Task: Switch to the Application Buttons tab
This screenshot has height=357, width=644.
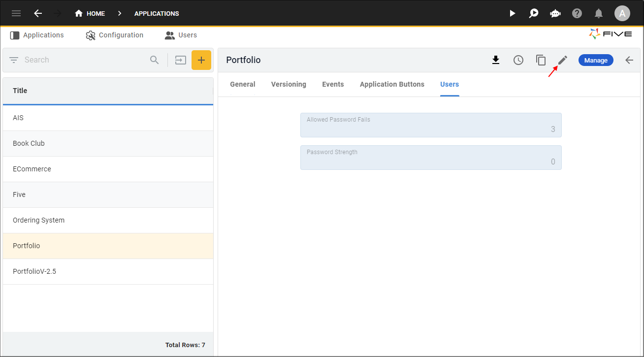Action: 392,84
